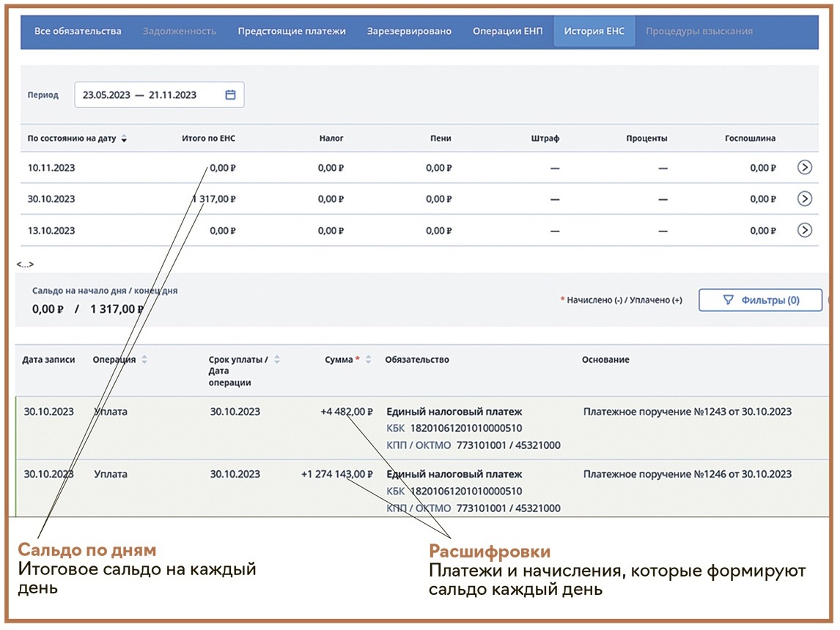Expand details arrow for 10.11.2023 row
Image resolution: width=840 pixels, height=630 pixels.
tap(804, 168)
